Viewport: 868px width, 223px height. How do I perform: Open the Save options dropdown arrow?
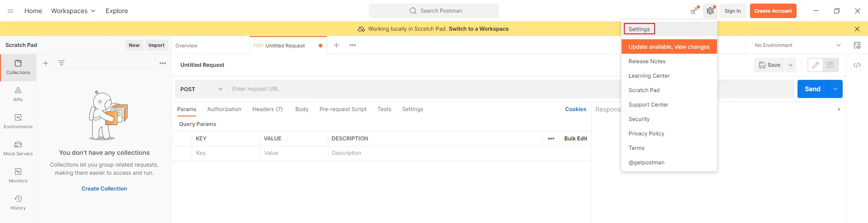791,65
